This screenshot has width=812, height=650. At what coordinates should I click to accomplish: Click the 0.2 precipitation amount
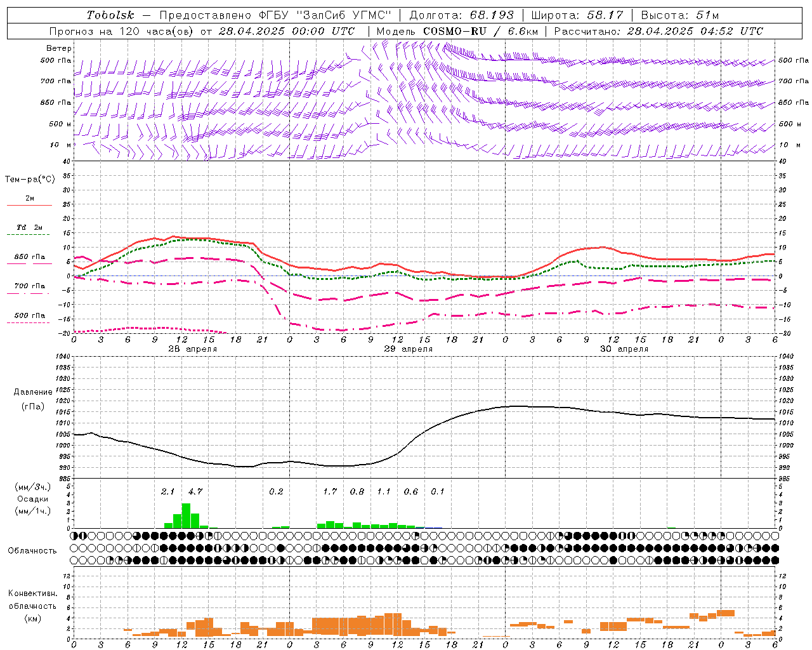tap(276, 492)
